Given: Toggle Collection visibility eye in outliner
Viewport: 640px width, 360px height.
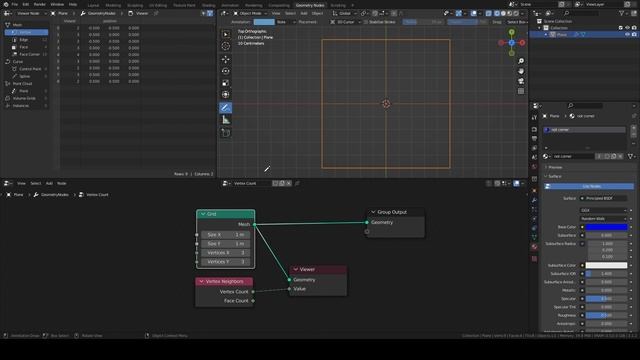Looking at the screenshot, I should pos(627,28).
